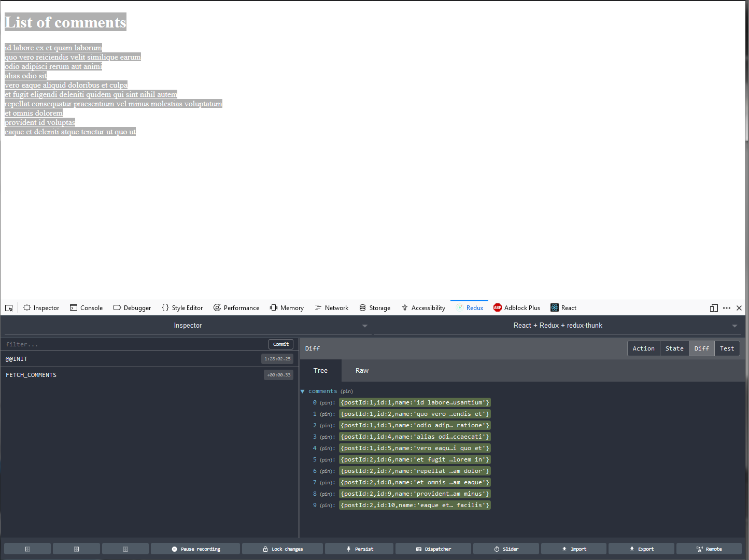Open the Console devtools tab
The width and height of the screenshot is (749, 560).
87,308
